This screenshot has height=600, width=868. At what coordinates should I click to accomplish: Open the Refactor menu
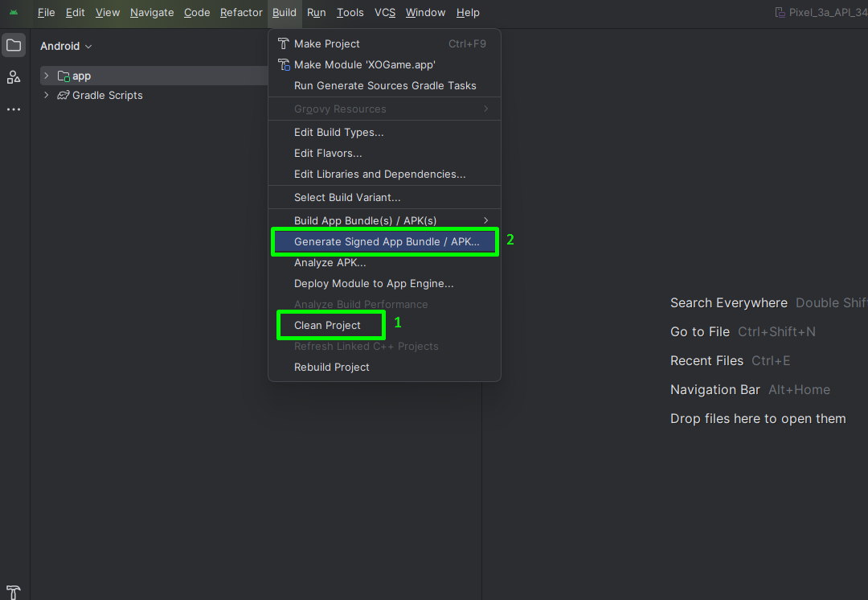tap(241, 12)
